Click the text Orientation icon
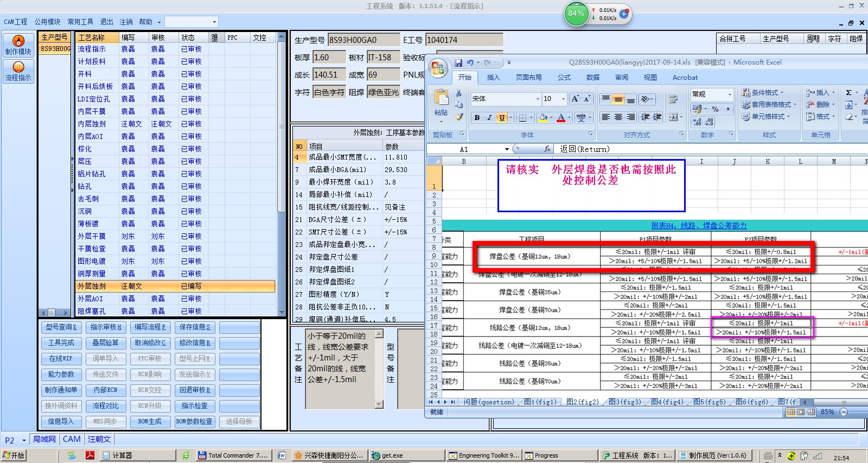868x463 pixels. point(646,99)
